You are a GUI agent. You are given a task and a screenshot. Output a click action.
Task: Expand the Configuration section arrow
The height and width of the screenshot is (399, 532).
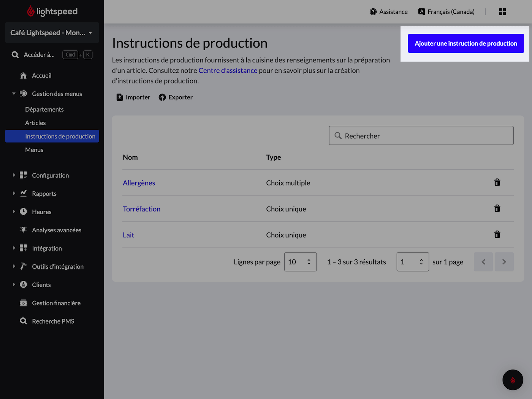[x=14, y=175]
